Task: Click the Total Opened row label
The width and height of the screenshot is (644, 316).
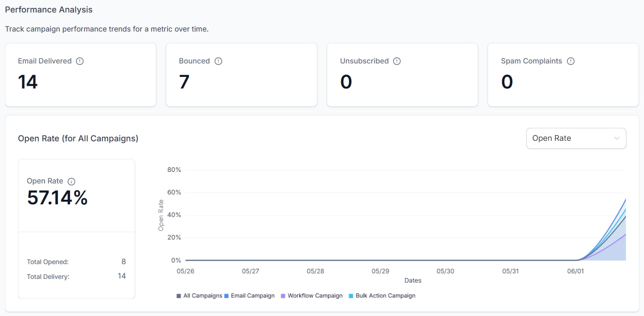Action: coord(48,262)
